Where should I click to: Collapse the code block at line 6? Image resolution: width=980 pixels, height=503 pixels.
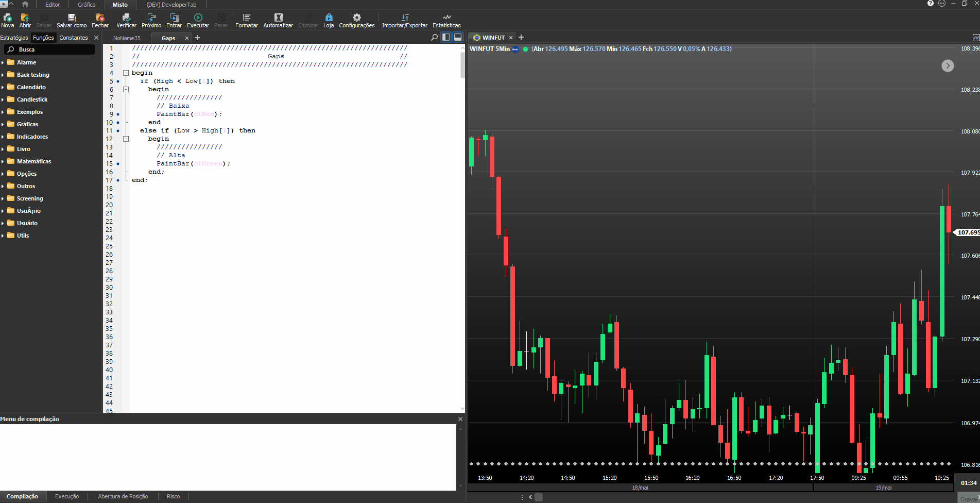[x=126, y=90]
